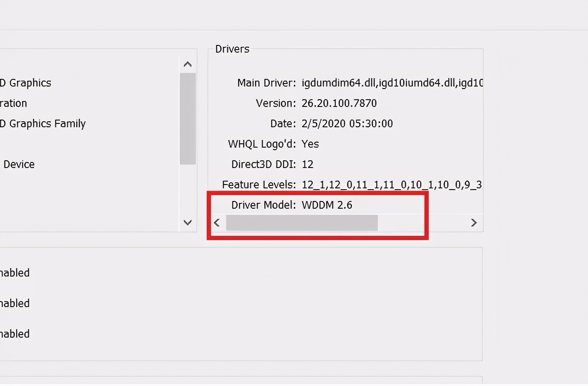
Task: Click the first Enabled status label
Action: [x=15, y=273]
